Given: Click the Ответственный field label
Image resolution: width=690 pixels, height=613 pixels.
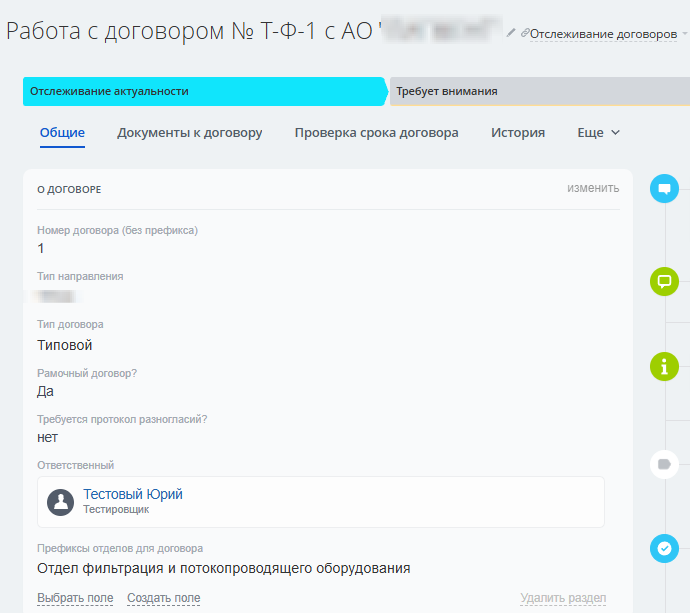Looking at the screenshot, I should point(75,465).
